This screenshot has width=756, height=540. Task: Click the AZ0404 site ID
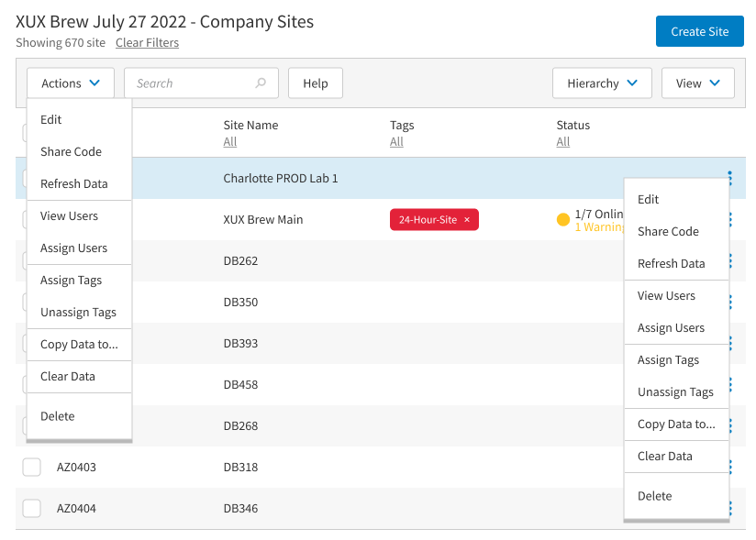pyautogui.click(x=76, y=508)
